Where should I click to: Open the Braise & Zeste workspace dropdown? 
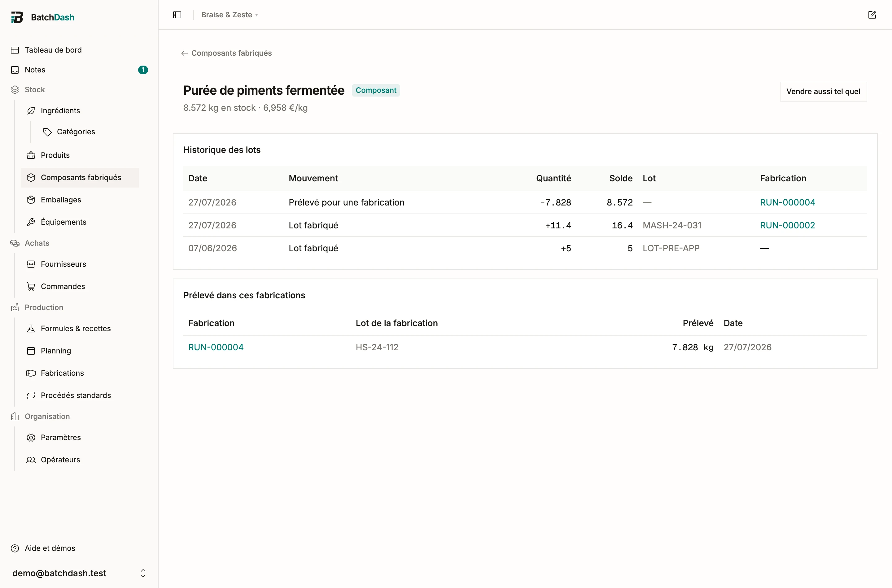tap(229, 15)
